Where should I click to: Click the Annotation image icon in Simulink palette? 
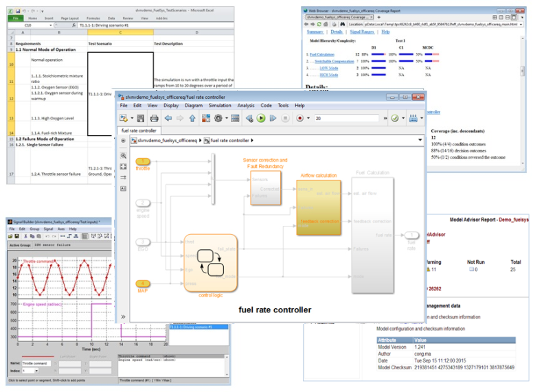[124, 189]
